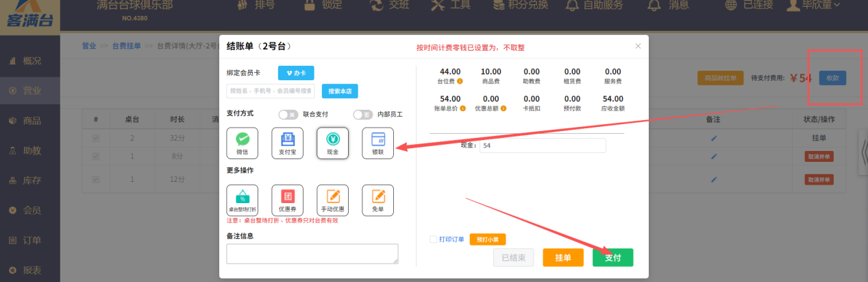The height and width of the screenshot is (282, 868).
Task: Open 自助服务 self service
Action: click(594, 5)
